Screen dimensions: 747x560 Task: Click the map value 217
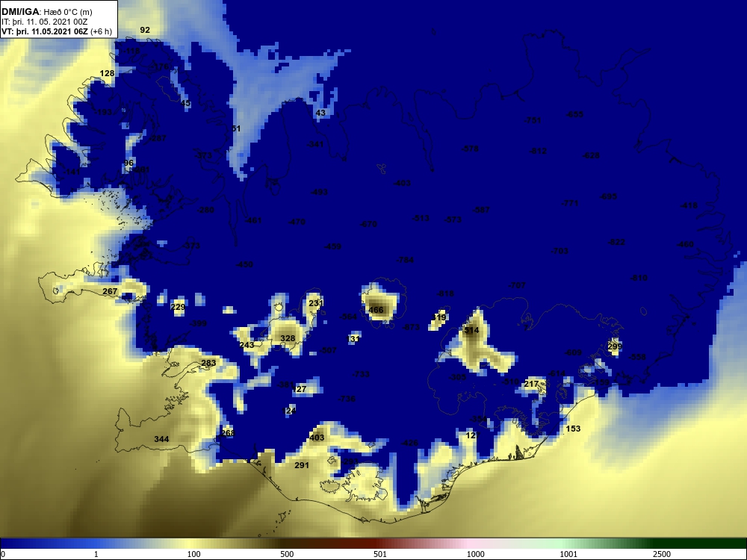531,384
